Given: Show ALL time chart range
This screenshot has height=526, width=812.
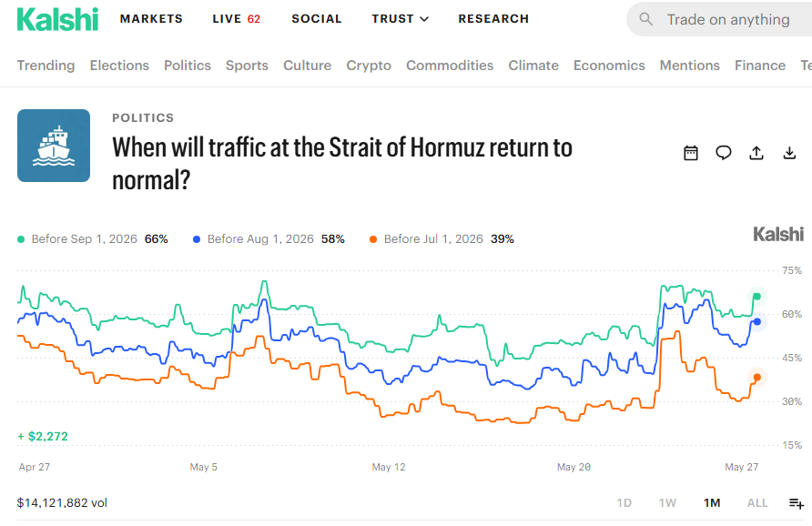Looking at the screenshot, I should pos(757,502).
